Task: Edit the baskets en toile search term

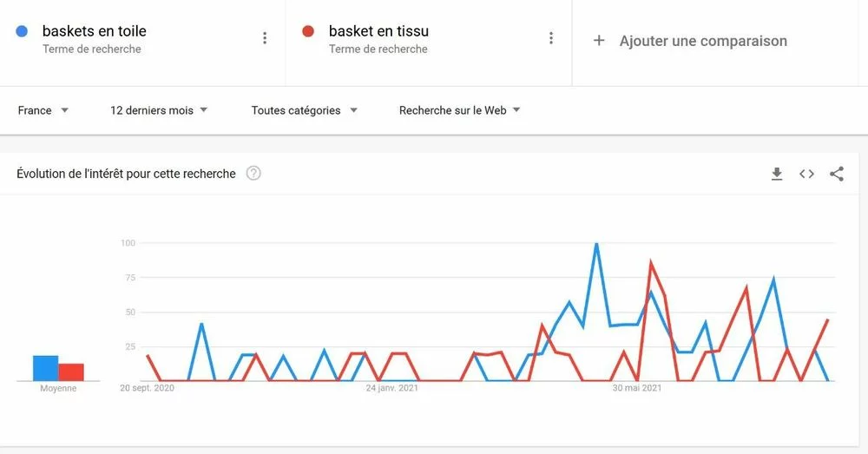Action: pos(94,31)
